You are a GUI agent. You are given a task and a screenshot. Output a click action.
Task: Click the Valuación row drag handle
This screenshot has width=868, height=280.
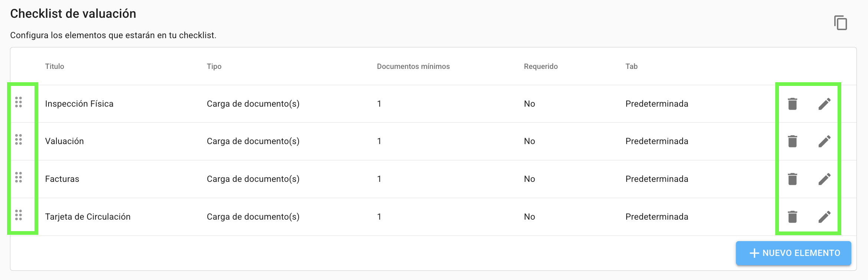(19, 140)
